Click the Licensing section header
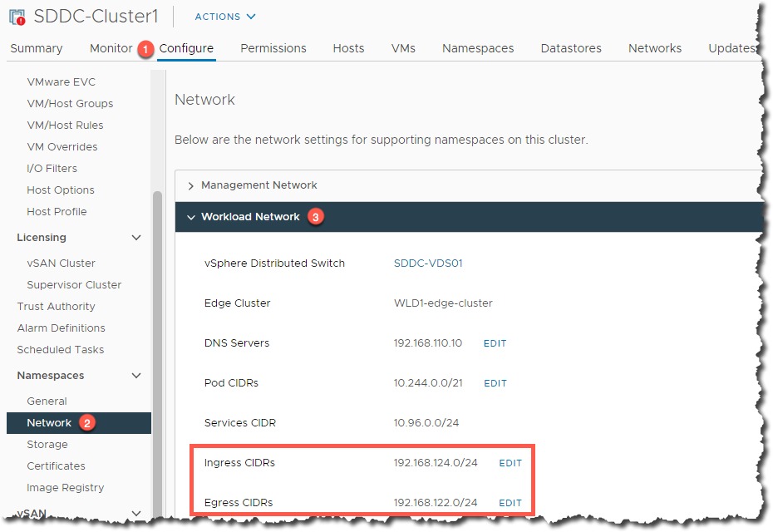The height and width of the screenshot is (532, 773). coord(42,238)
